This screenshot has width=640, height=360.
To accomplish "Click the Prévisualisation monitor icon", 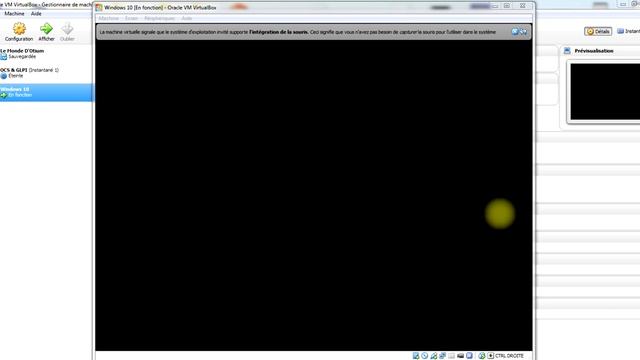I will click(567, 51).
